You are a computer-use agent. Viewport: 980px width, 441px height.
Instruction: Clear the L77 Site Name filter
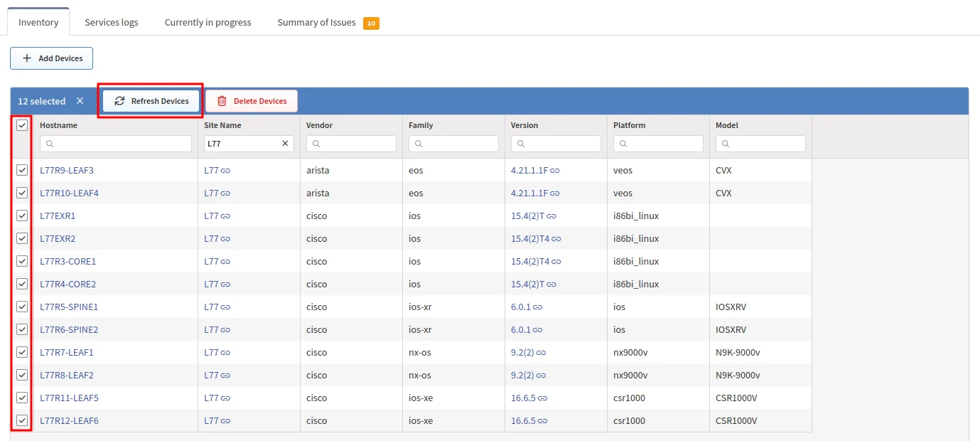click(285, 144)
